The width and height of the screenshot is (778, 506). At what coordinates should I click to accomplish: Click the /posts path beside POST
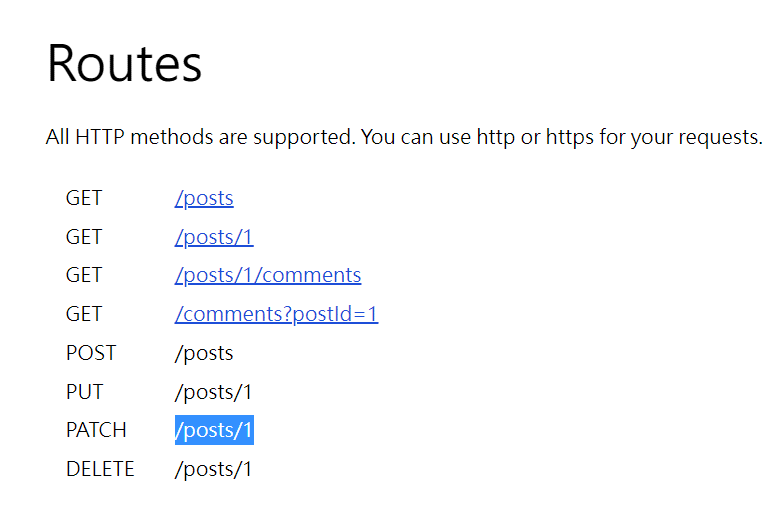click(204, 353)
